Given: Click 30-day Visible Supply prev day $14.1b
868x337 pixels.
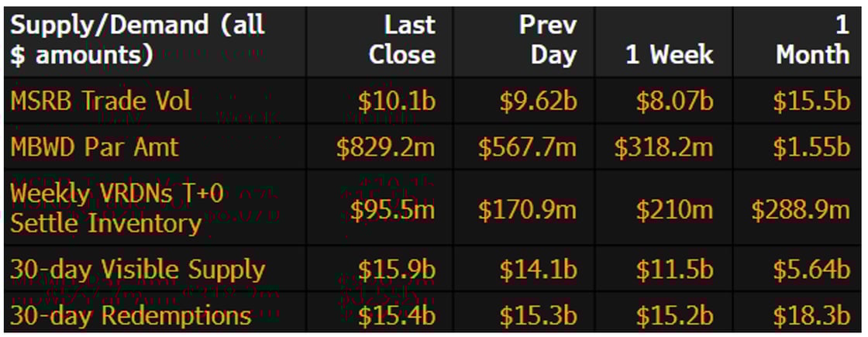Looking at the screenshot, I should click(x=538, y=270).
